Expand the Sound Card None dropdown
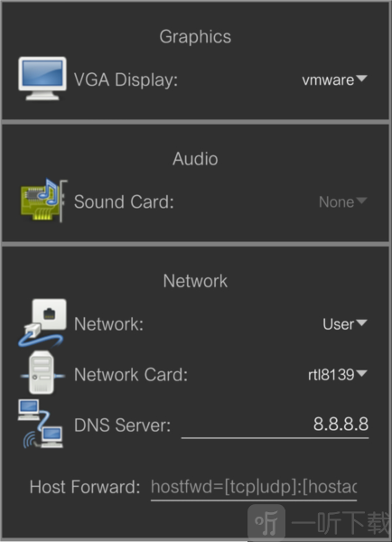Viewport: 392px width, 542px height. pos(342,201)
